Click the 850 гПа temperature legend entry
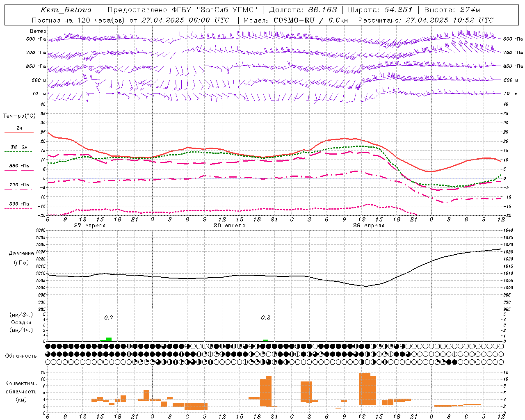 (19, 166)
